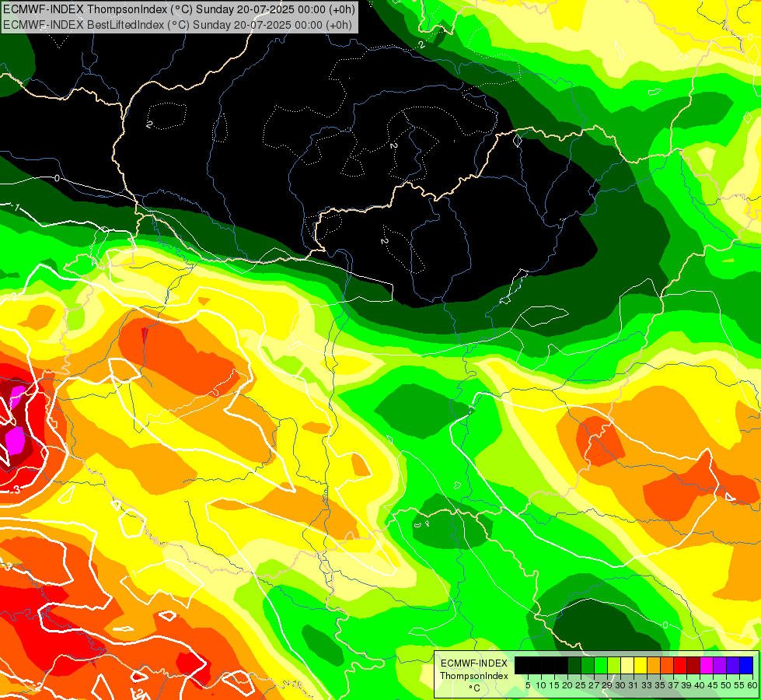The image size is (761, 700).
Task: Pick the dark red 39–40 legend swatch
Action: coord(693,665)
